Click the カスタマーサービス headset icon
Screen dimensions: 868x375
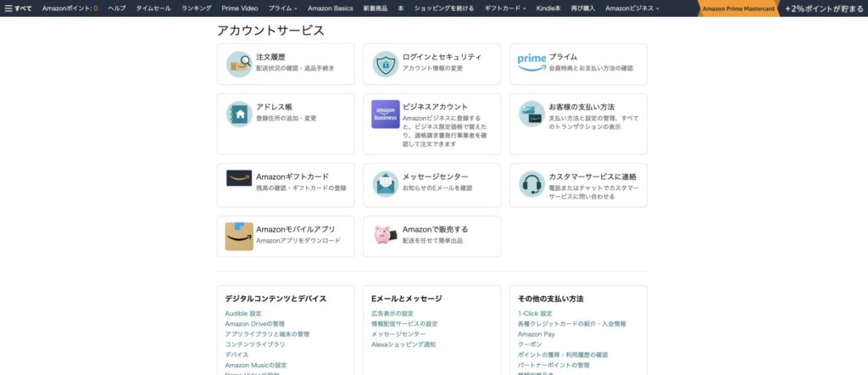tap(531, 184)
